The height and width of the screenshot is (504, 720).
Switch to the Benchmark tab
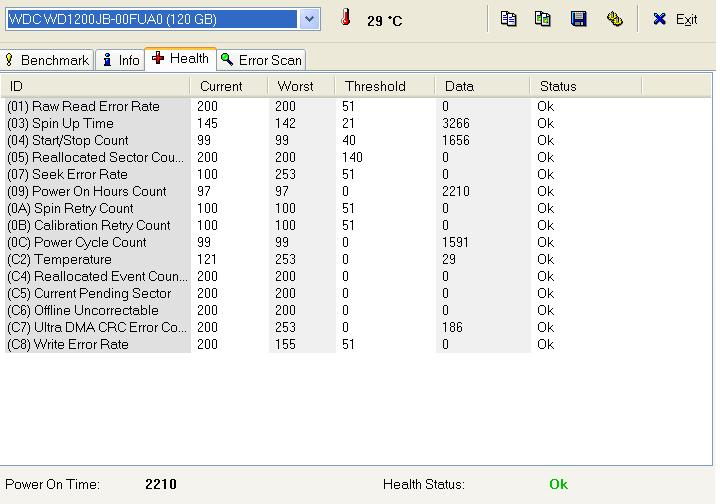pyautogui.click(x=47, y=60)
